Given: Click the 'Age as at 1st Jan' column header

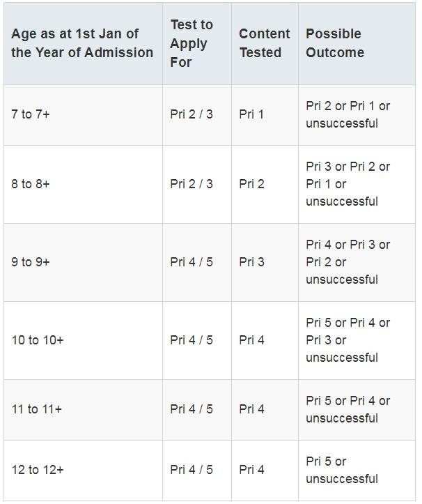Looking at the screenshot, I should (x=82, y=43).
